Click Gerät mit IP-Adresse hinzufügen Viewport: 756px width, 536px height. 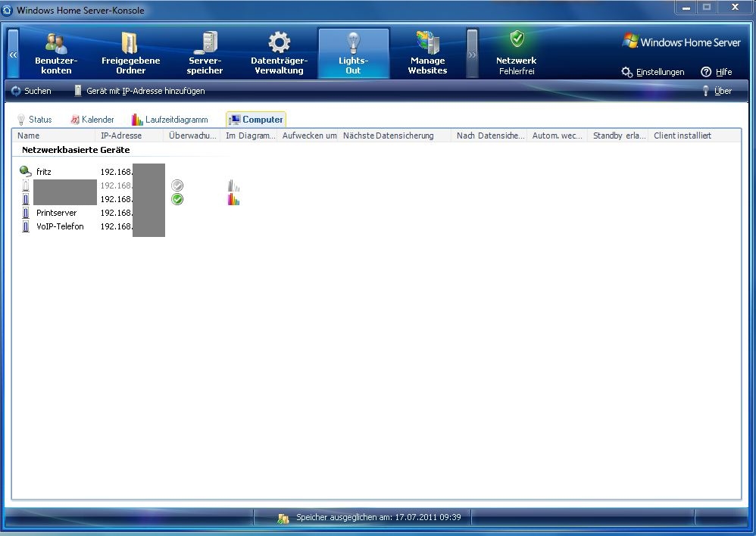140,91
